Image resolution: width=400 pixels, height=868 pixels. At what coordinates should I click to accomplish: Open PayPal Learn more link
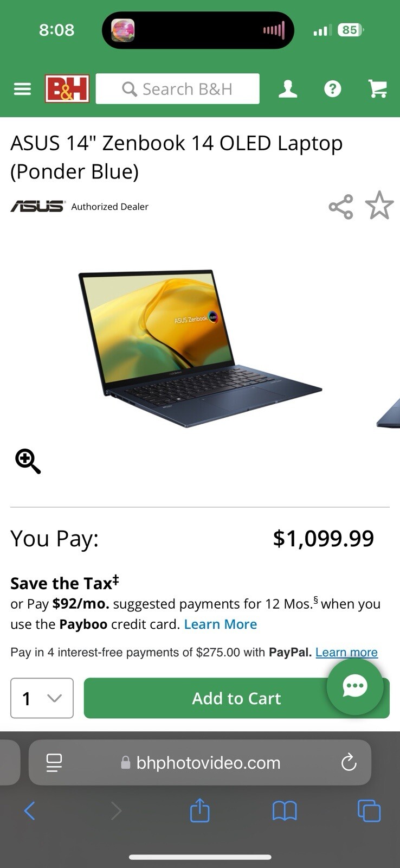point(347,652)
